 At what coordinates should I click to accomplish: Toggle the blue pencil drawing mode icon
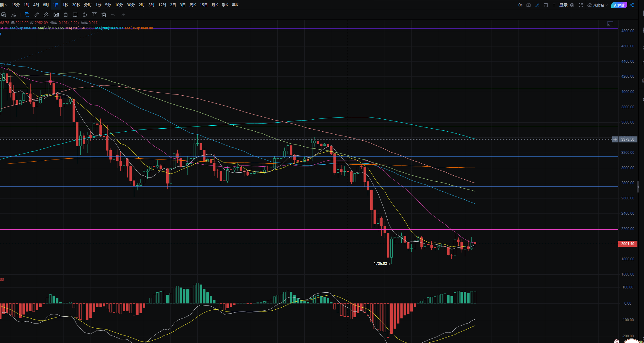pyautogui.click(x=537, y=5)
